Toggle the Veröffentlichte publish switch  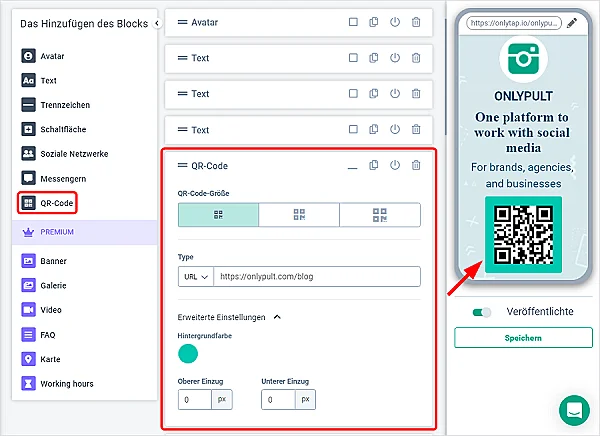tap(483, 312)
